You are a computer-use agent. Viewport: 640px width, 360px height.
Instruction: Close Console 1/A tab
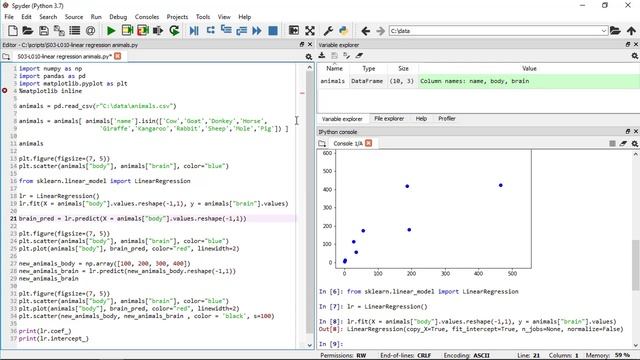[369, 143]
